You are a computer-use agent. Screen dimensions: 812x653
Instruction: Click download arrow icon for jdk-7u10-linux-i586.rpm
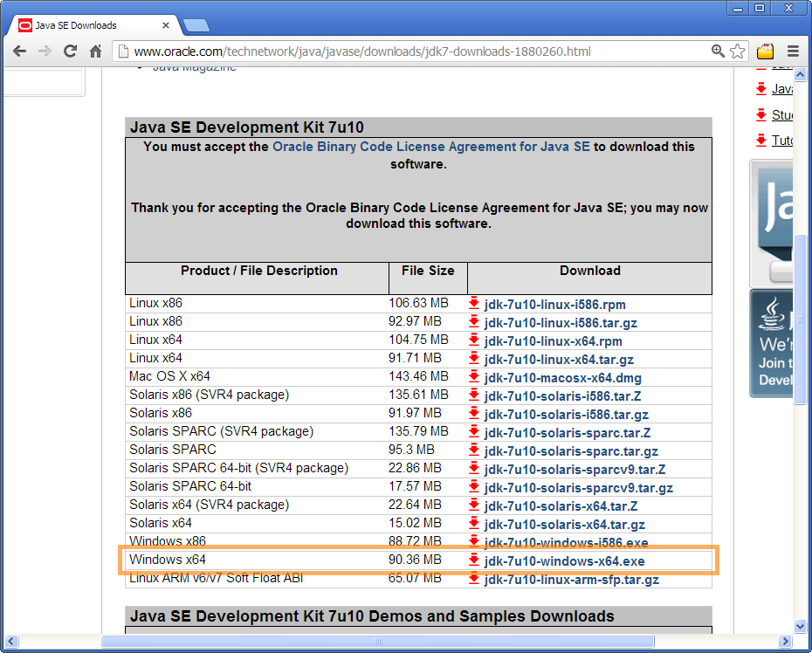(474, 303)
